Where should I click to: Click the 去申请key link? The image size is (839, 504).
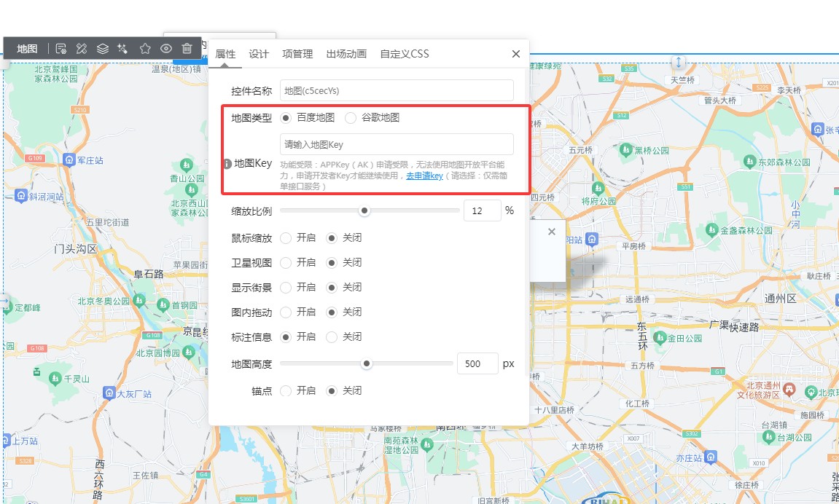[424, 176]
